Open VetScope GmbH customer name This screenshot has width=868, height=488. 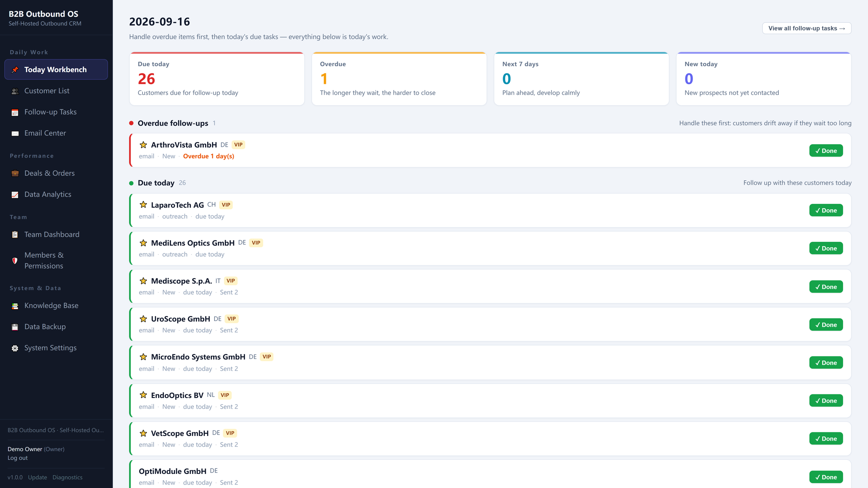[x=180, y=433]
